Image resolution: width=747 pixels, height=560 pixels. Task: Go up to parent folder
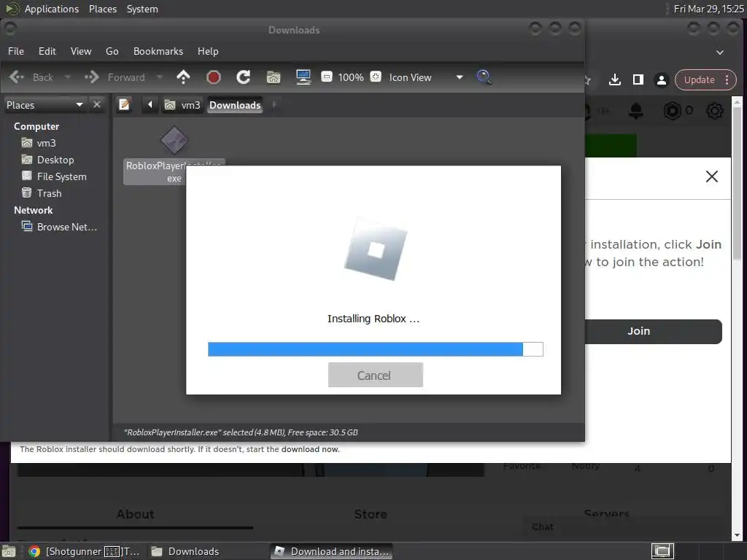tap(183, 77)
